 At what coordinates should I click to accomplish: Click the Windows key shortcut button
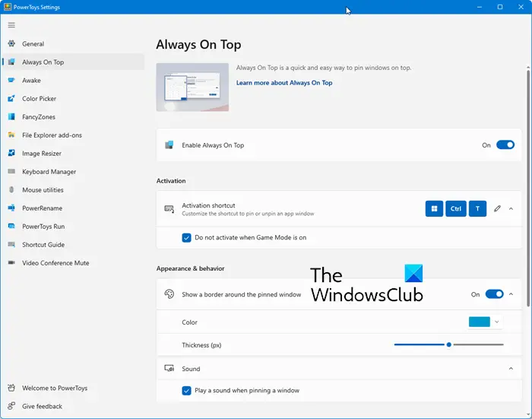pyautogui.click(x=434, y=208)
